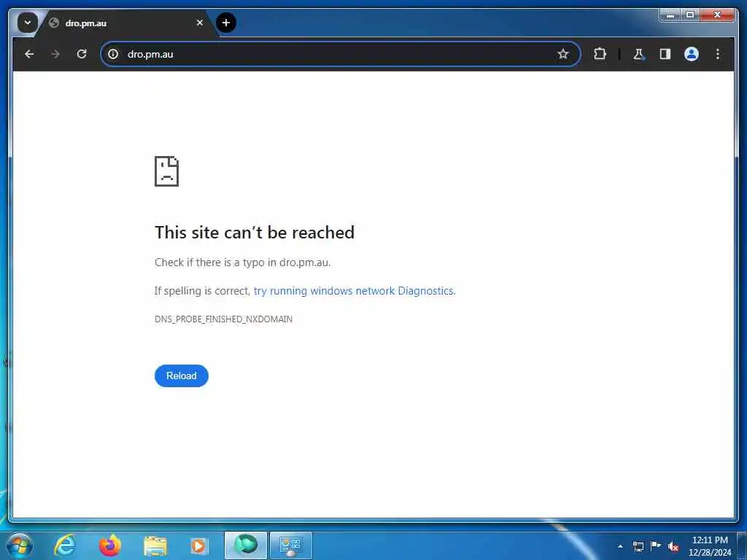Close the browser window

click(718, 15)
